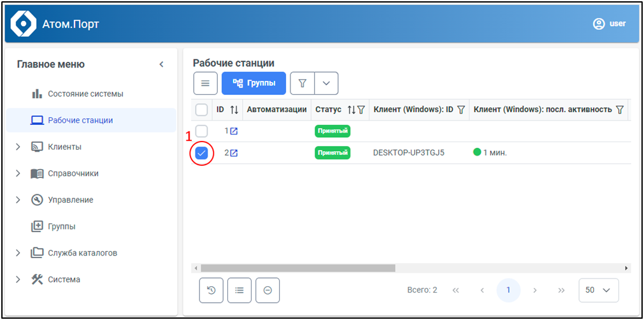This screenshot has height=320, width=644.
Task: Click the hamburger menu button above the table
Action: pos(205,84)
